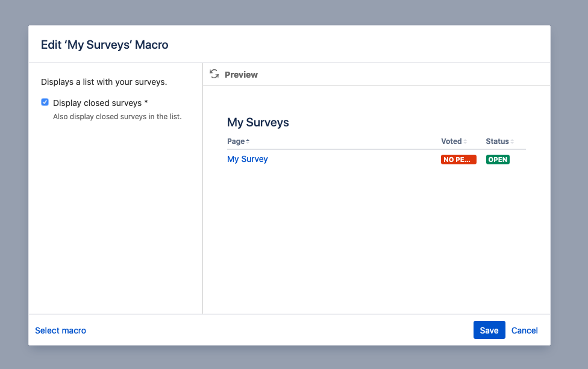Click the red NO PE... voted badge
Viewport: 588px width, 369px height.
(x=458, y=160)
